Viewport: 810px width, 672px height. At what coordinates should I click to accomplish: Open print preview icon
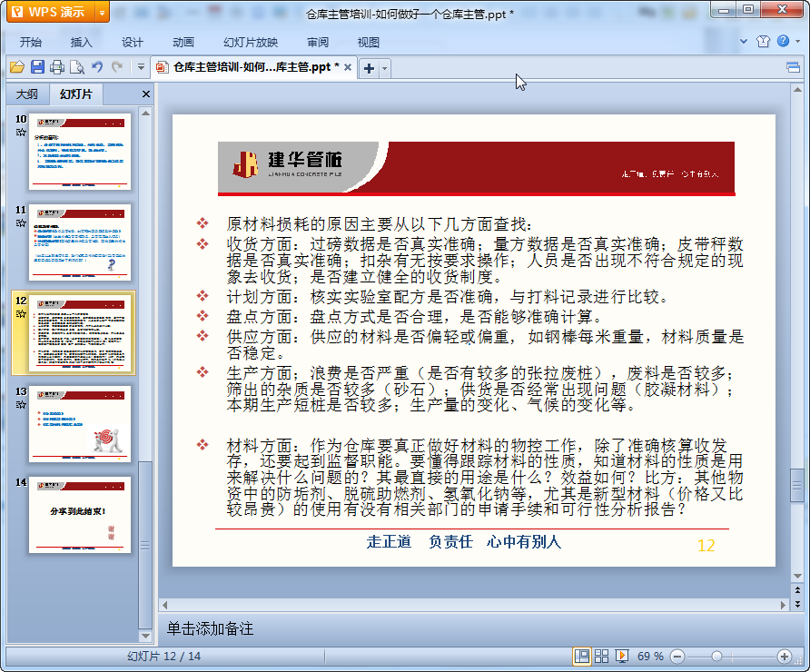(x=77, y=67)
